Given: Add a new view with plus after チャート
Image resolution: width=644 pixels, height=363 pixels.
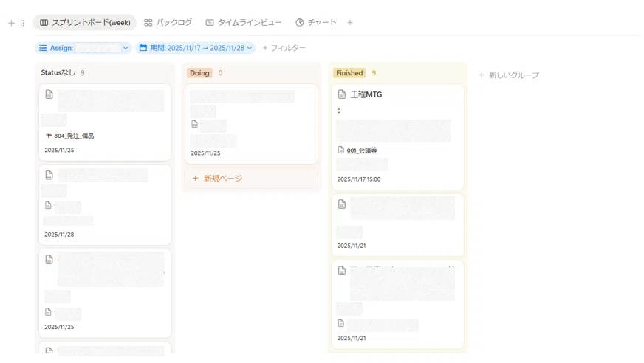Looking at the screenshot, I should (350, 23).
